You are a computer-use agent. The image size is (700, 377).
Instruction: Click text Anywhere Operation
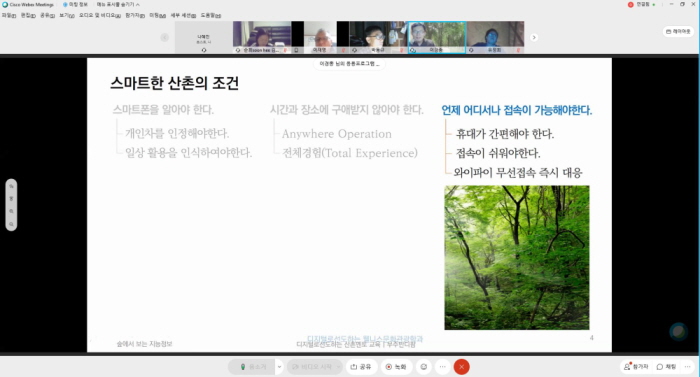[x=337, y=134]
